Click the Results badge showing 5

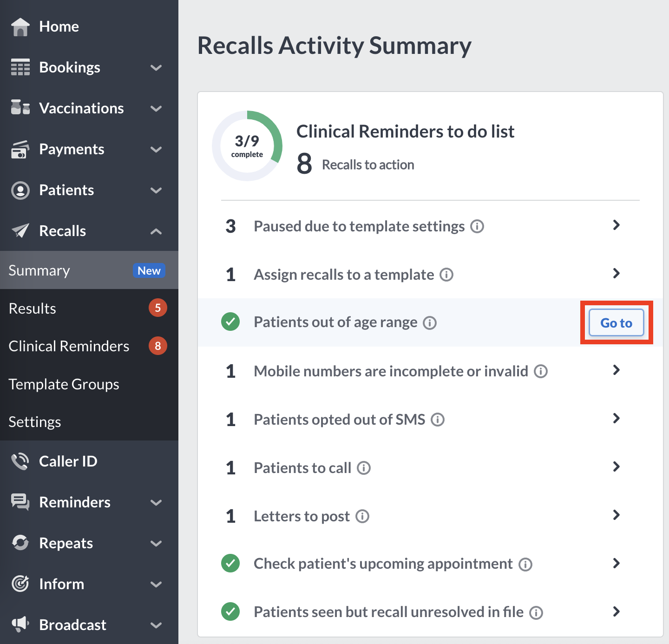pyautogui.click(x=157, y=308)
